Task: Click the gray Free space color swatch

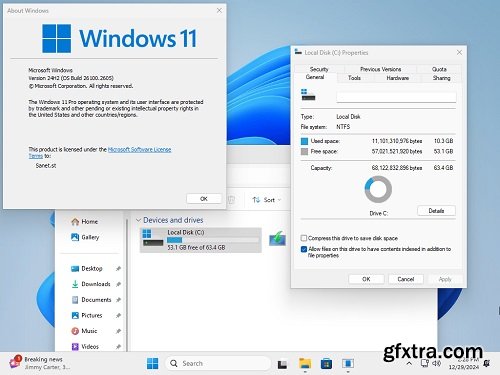Action: (x=304, y=152)
